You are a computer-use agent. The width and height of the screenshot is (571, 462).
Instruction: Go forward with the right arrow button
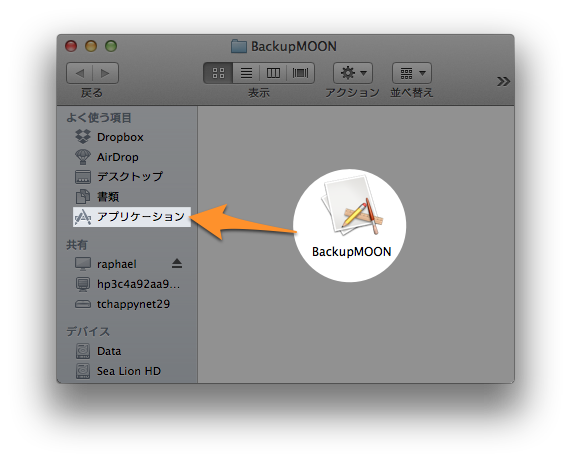click(106, 73)
